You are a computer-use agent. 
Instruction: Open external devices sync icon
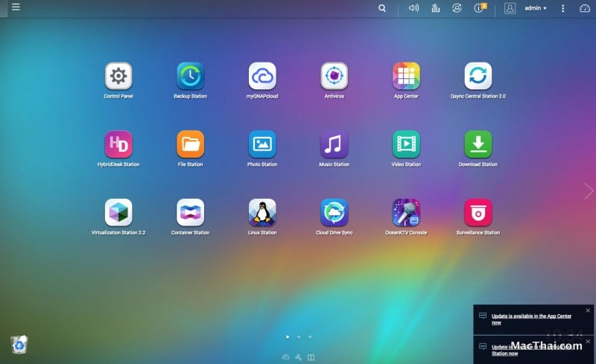(457, 8)
